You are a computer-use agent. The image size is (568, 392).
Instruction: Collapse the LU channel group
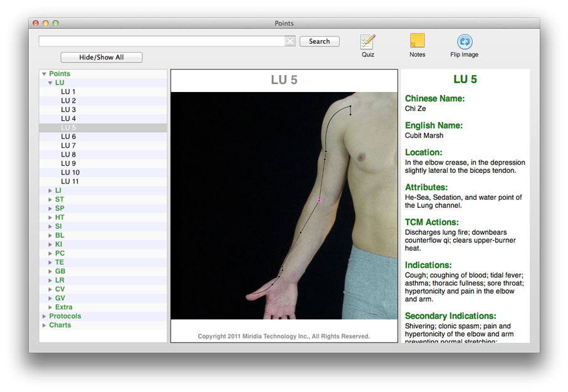tap(50, 83)
